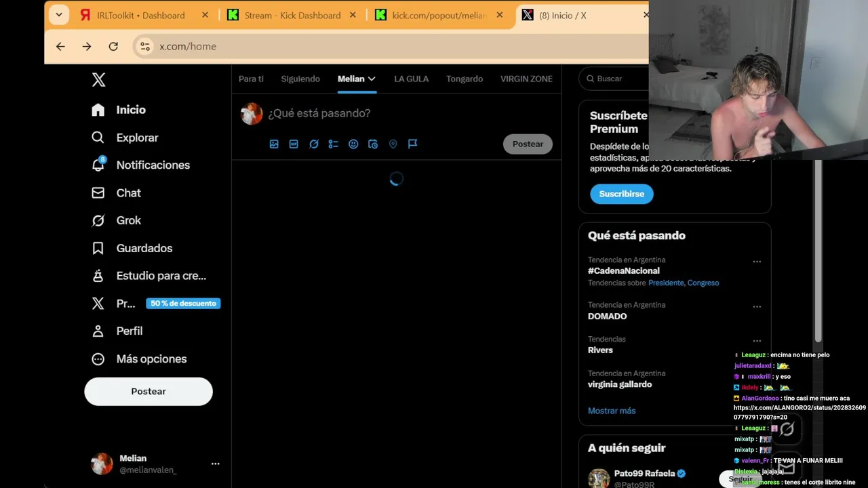The width and height of the screenshot is (868, 488).
Task: Click the composer Postear button
Action: click(528, 144)
